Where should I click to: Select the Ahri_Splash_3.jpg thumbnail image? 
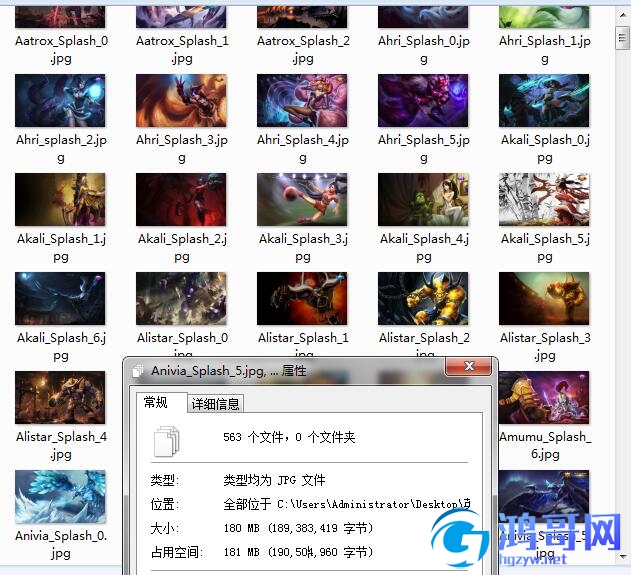(x=181, y=100)
